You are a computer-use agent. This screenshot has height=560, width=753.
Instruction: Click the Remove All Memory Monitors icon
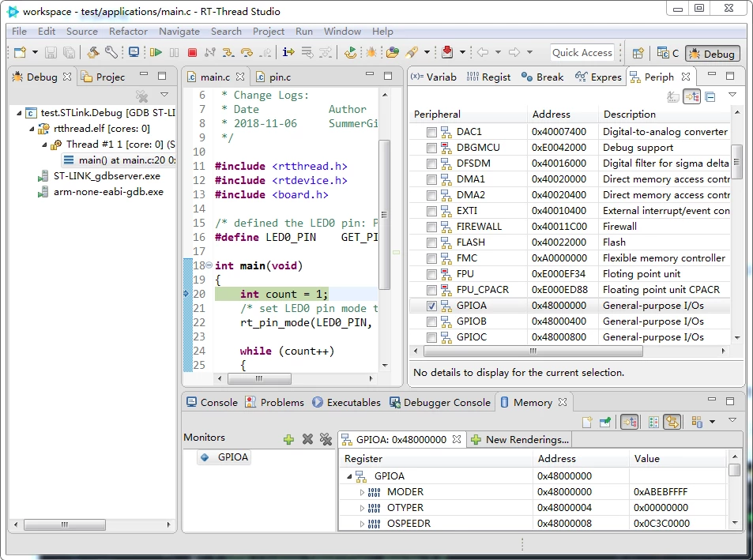[326, 439]
